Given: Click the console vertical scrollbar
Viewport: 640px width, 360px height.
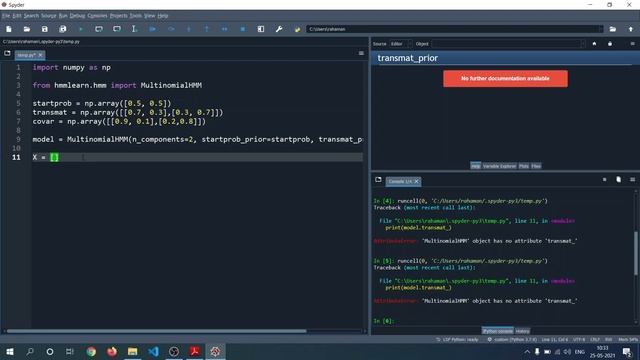Looking at the screenshot, I should (636, 253).
